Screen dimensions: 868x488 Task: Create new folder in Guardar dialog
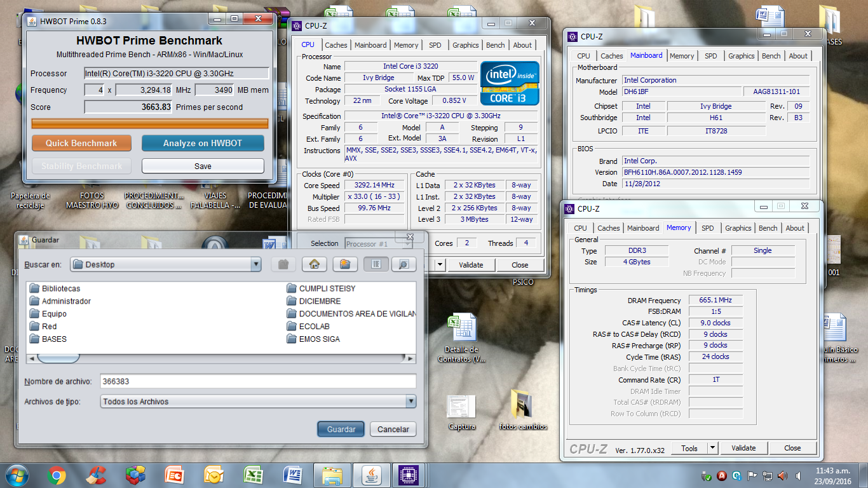pos(344,264)
